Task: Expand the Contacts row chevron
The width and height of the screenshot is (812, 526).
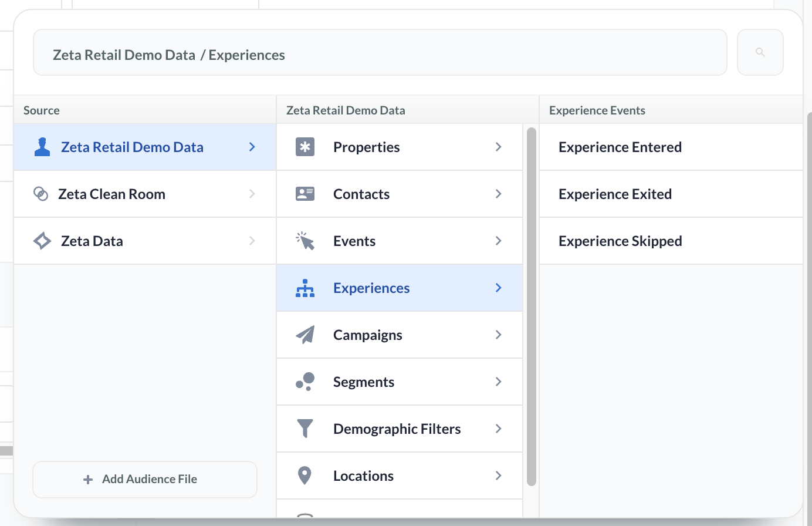Action: click(499, 194)
